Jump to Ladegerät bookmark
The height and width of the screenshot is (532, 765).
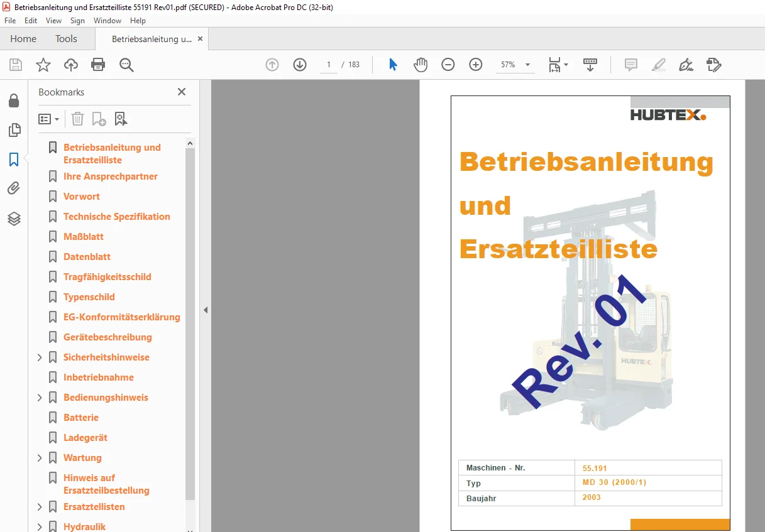(85, 438)
